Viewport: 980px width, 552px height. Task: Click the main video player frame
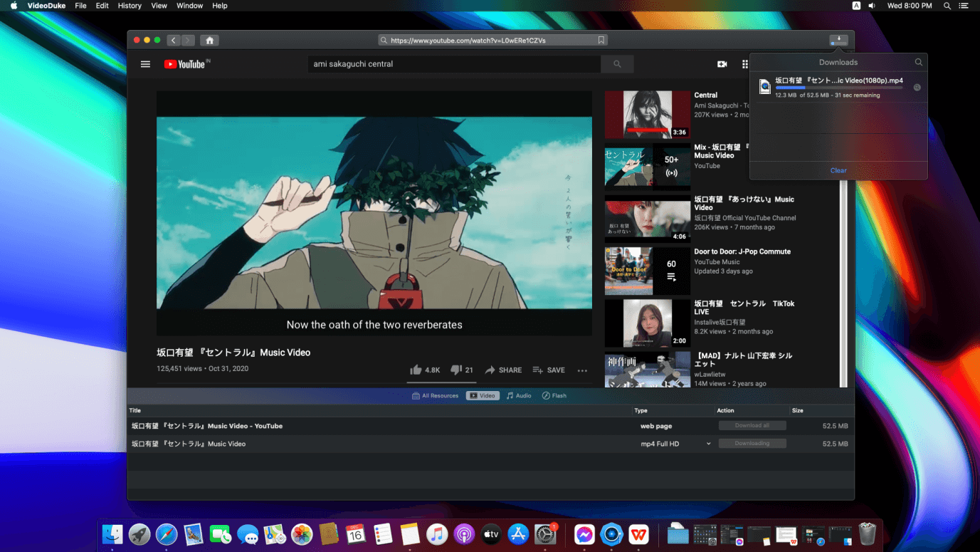374,213
